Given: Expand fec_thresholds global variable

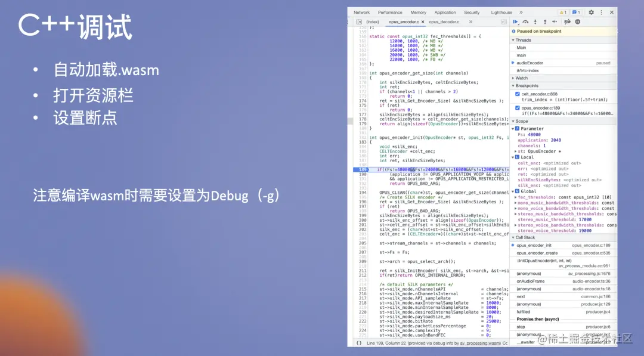Looking at the screenshot, I should click(x=516, y=197).
